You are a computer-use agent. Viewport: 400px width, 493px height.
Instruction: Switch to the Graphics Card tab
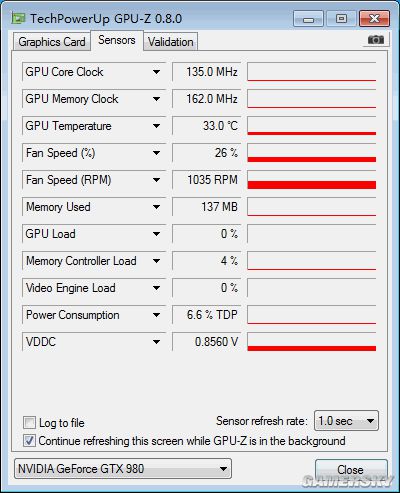[x=52, y=42]
